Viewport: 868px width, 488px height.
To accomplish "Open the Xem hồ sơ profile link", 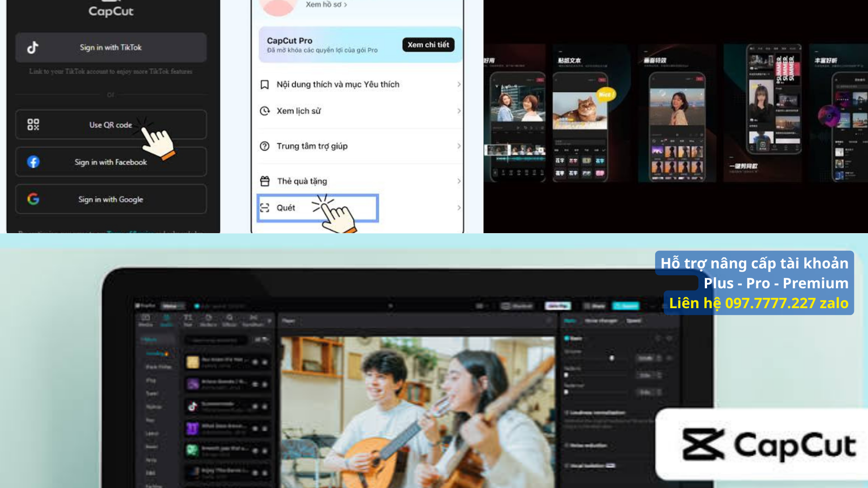I will point(326,5).
